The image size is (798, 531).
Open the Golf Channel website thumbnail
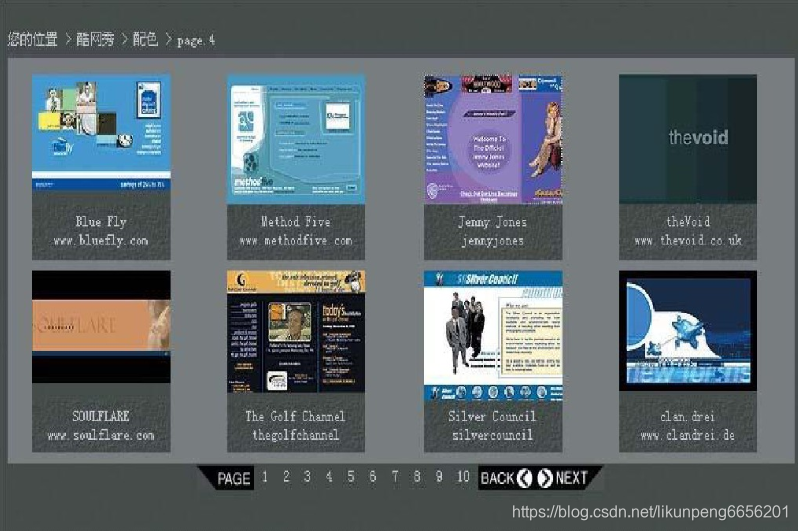point(296,331)
